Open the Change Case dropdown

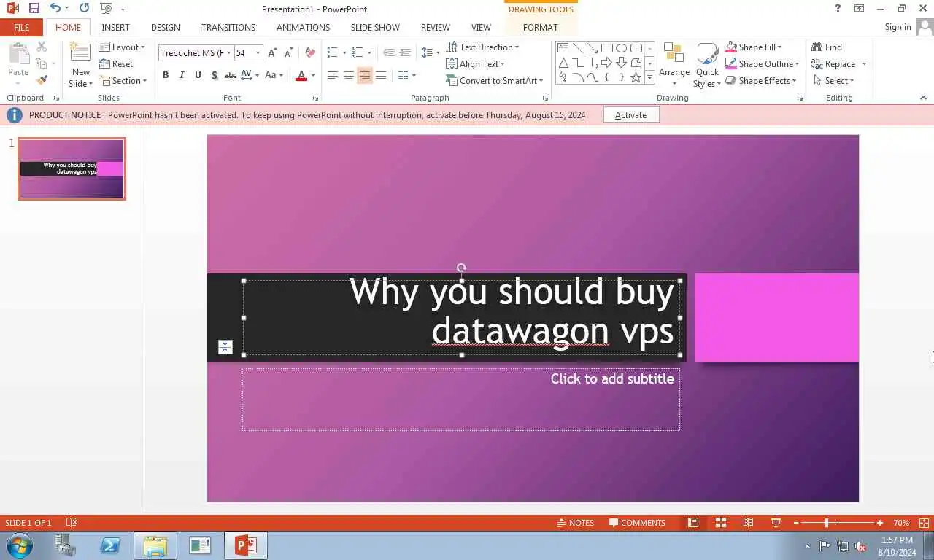click(274, 75)
